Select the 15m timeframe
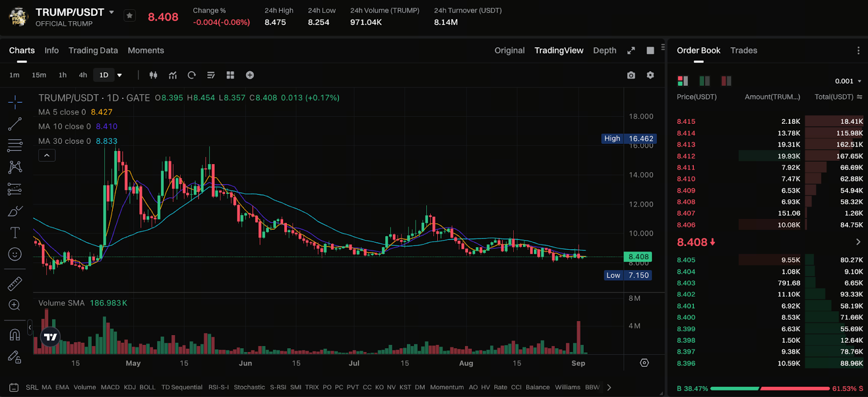Viewport: 868px width, 397px height. tap(39, 75)
